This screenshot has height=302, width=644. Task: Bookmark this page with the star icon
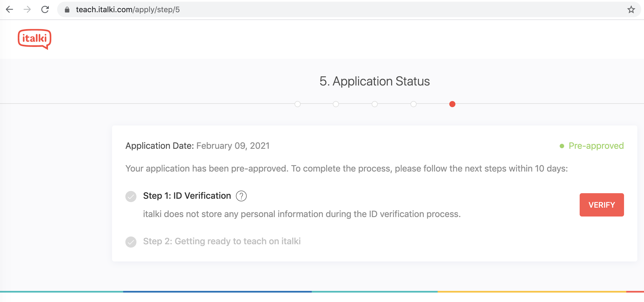(x=631, y=10)
